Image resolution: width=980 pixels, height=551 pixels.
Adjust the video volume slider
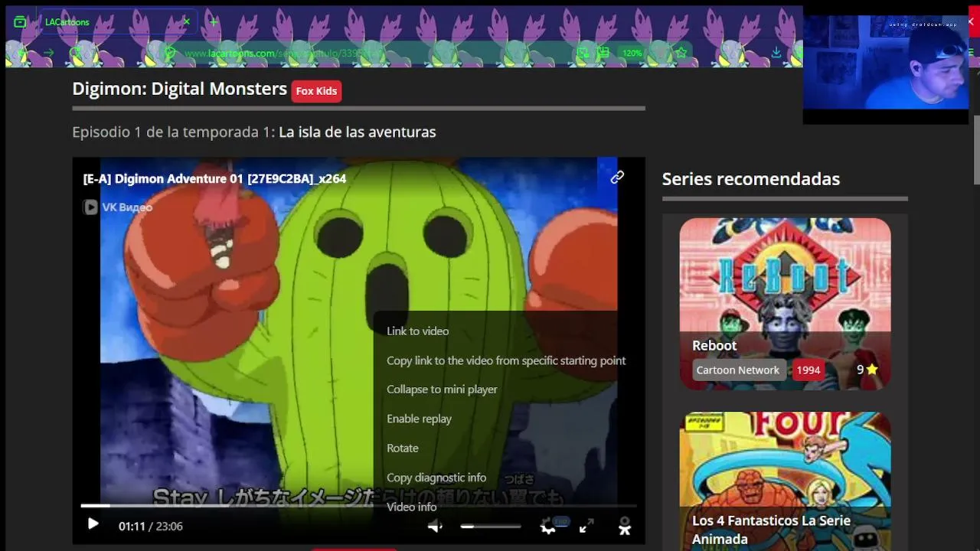pyautogui.click(x=490, y=527)
